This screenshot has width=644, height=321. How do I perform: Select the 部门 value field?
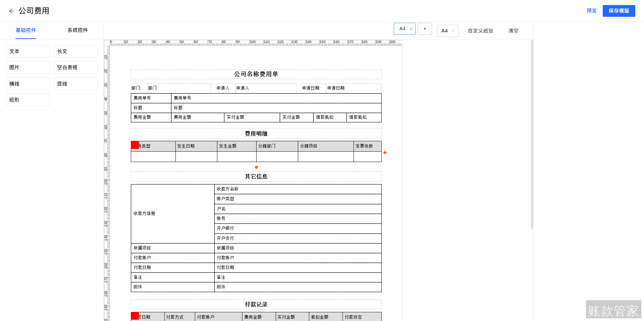179,88
